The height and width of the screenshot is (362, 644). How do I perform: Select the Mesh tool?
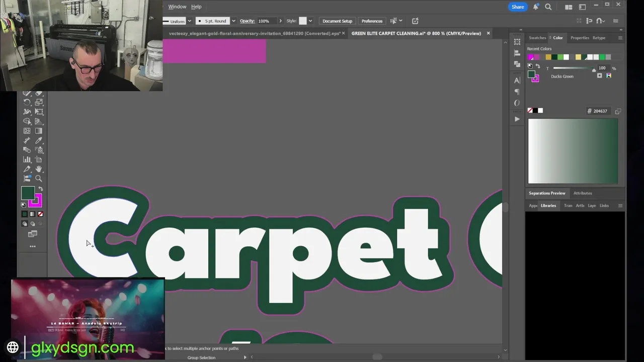pyautogui.click(x=27, y=131)
